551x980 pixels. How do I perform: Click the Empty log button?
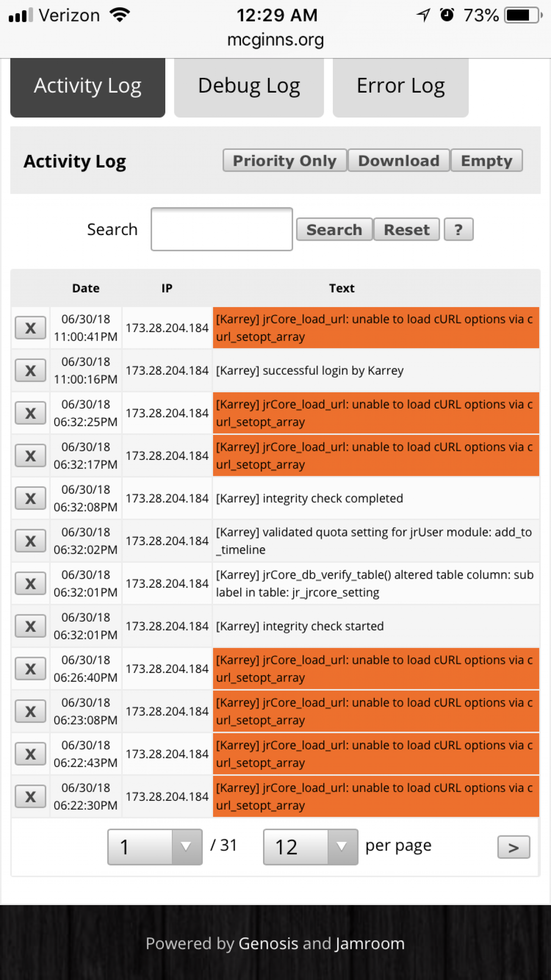[486, 161]
